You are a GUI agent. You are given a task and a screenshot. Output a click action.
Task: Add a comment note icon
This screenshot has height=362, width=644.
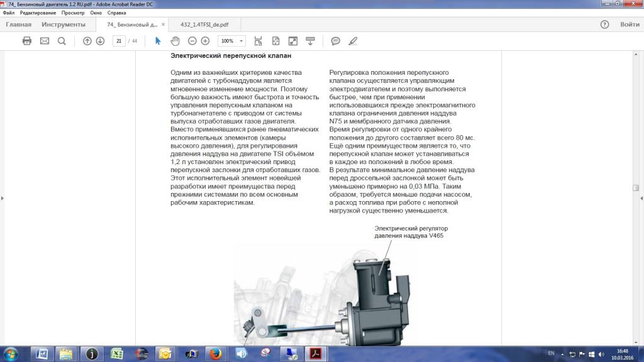[336, 41]
